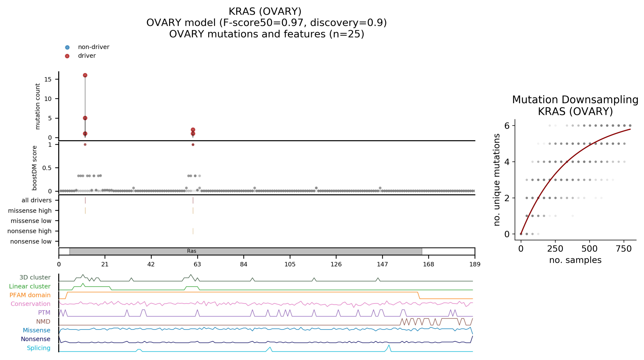The width and height of the screenshot is (644, 360).
Task: Click the 'PTM' purple track label
Action: click(x=44, y=312)
